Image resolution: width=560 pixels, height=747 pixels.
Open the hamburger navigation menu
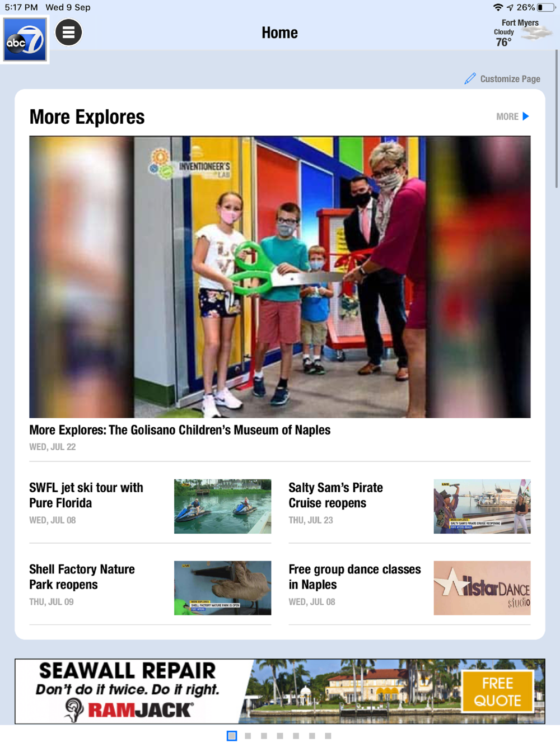coord(68,32)
